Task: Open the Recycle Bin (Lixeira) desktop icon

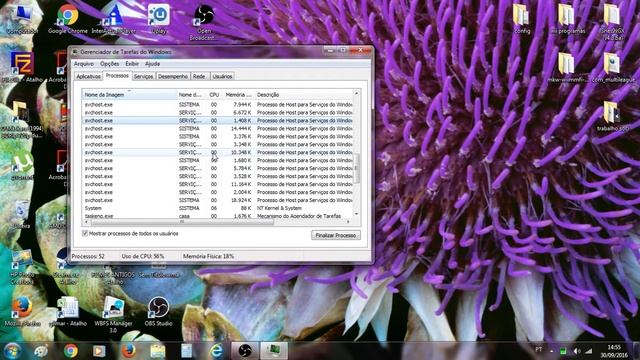Action: click(21, 214)
